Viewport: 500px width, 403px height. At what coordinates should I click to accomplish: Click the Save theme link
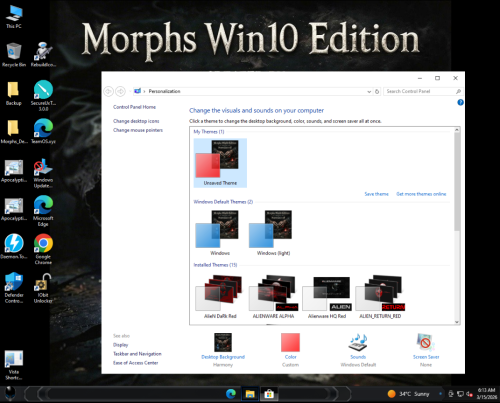(x=376, y=194)
